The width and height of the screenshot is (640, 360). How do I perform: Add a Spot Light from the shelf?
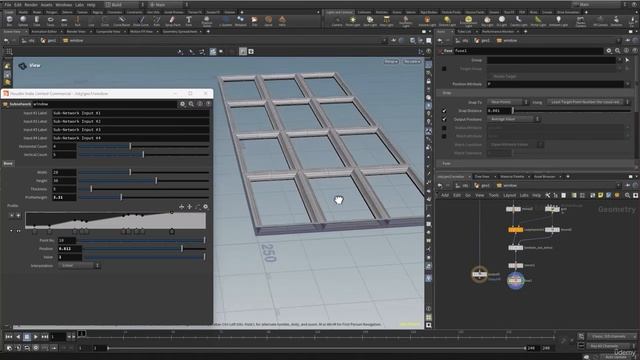[x=370, y=21]
